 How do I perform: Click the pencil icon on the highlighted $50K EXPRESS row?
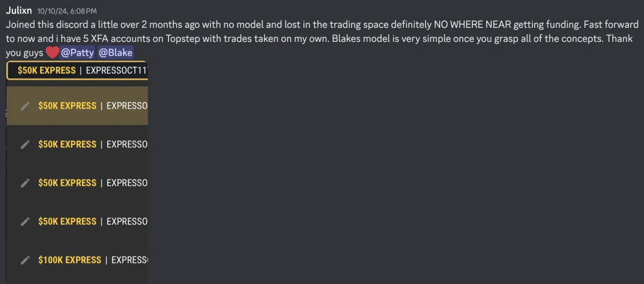click(x=25, y=106)
